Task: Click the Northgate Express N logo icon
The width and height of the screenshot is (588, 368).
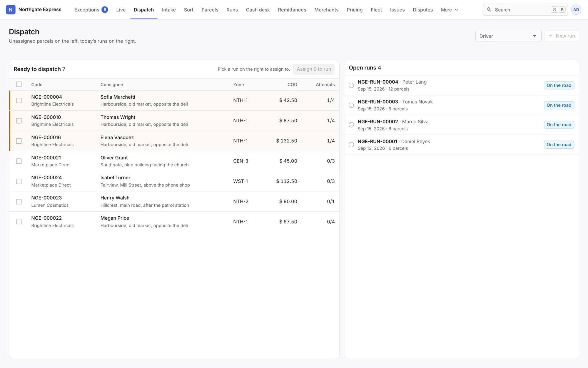Action: click(x=11, y=10)
